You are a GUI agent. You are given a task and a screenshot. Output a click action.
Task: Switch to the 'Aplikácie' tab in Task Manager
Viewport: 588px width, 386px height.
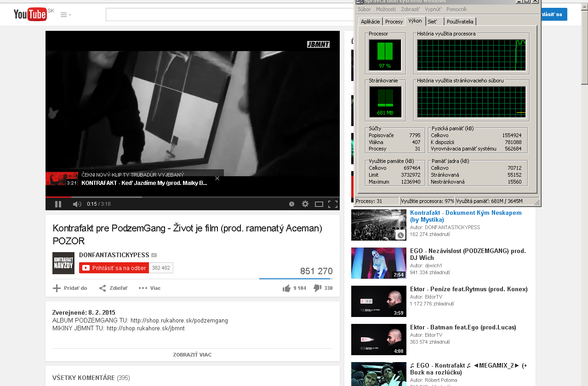(x=371, y=22)
